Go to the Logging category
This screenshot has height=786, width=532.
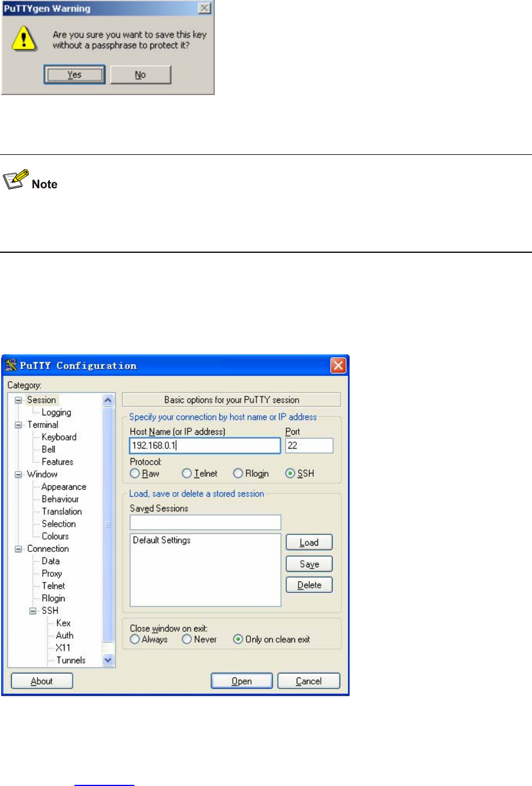point(56,412)
